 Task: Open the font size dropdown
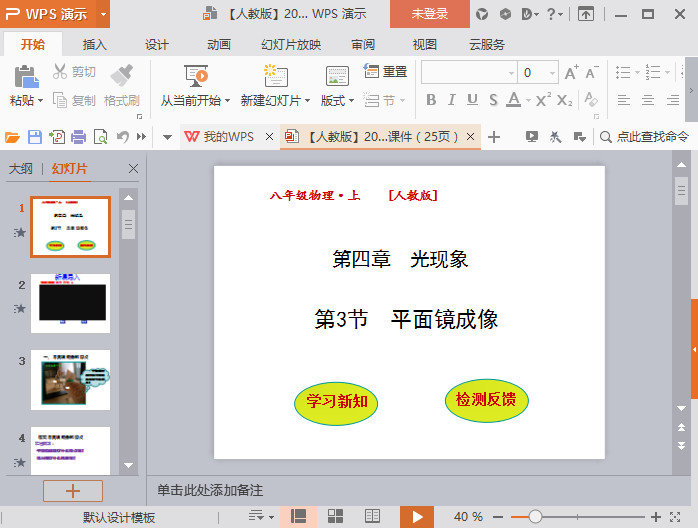point(553,72)
